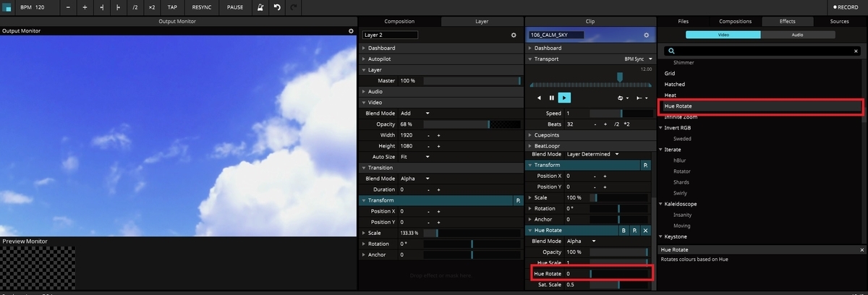
Task: Open clip play-once mode dropdown
Action: pyautogui.click(x=642, y=98)
